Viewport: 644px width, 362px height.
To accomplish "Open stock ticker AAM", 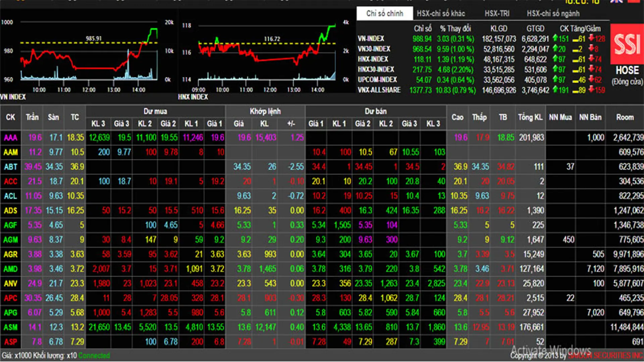I will (x=10, y=153).
